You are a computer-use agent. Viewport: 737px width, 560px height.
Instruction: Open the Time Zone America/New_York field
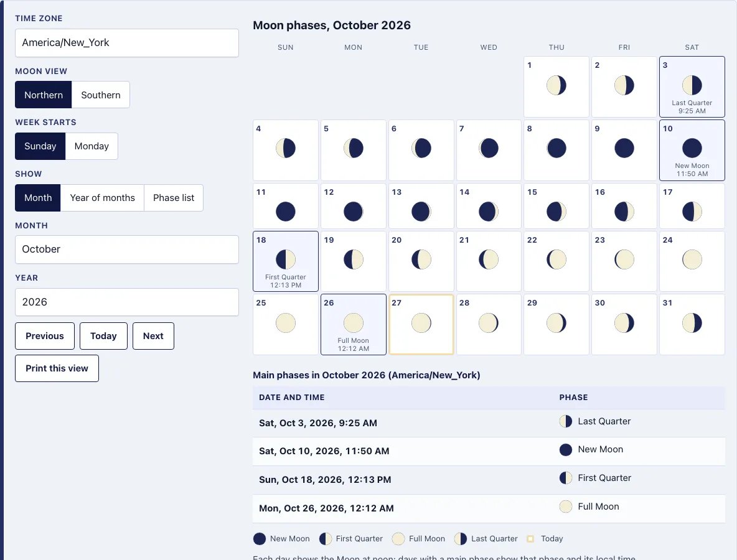pyautogui.click(x=127, y=43)
